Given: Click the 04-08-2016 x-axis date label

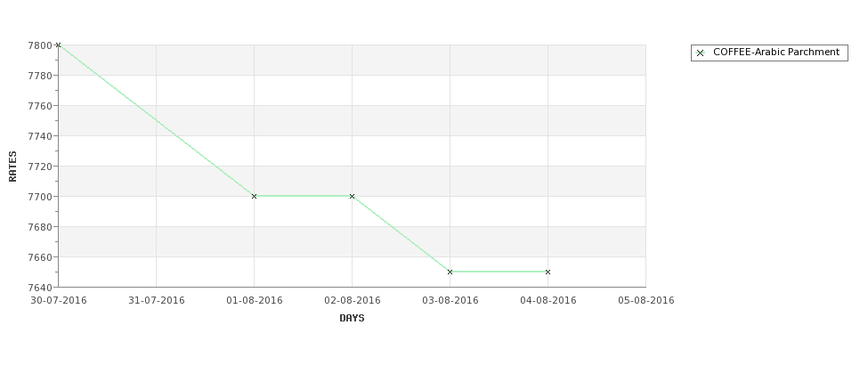Looking at the screenshot, I should point(548,301).
